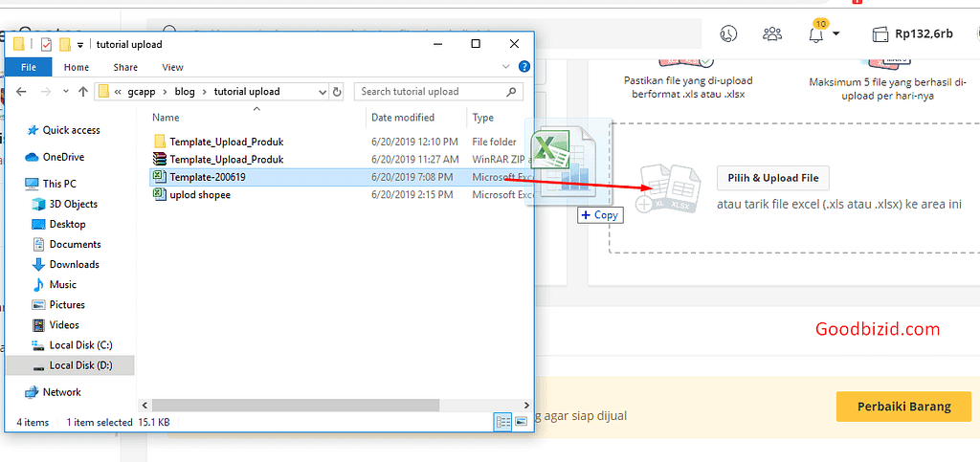Click the search magnifier icon in Explorer
This screenshot has height=462, width=980.
(512, 92)
